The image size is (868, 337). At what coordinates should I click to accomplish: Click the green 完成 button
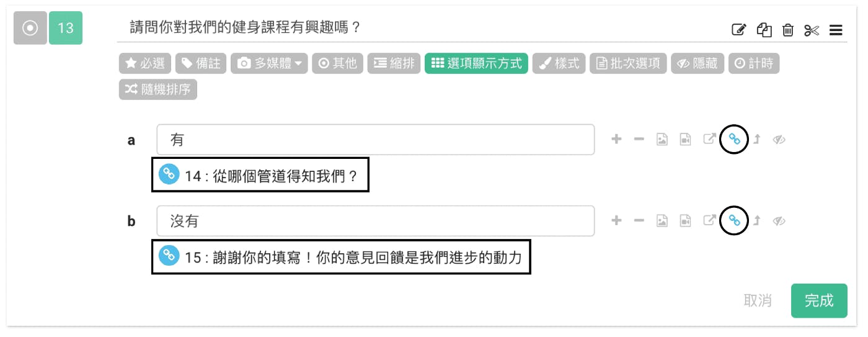coord(819,301)
